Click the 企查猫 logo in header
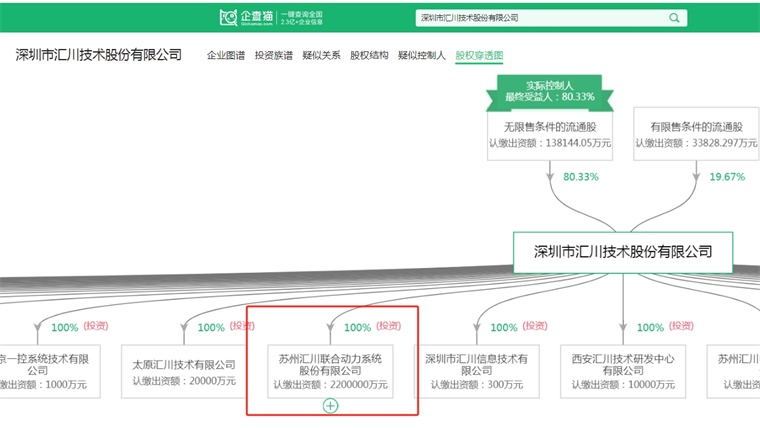Image resolution: width=760 pixels, height=428 pixels. (246, 17)
